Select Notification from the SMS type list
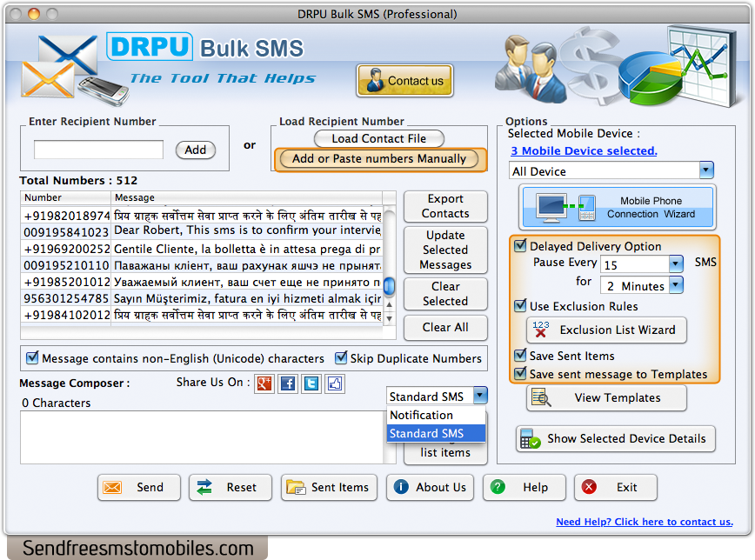The height and width of the screenshot is (560, 755). coord(436,415)
